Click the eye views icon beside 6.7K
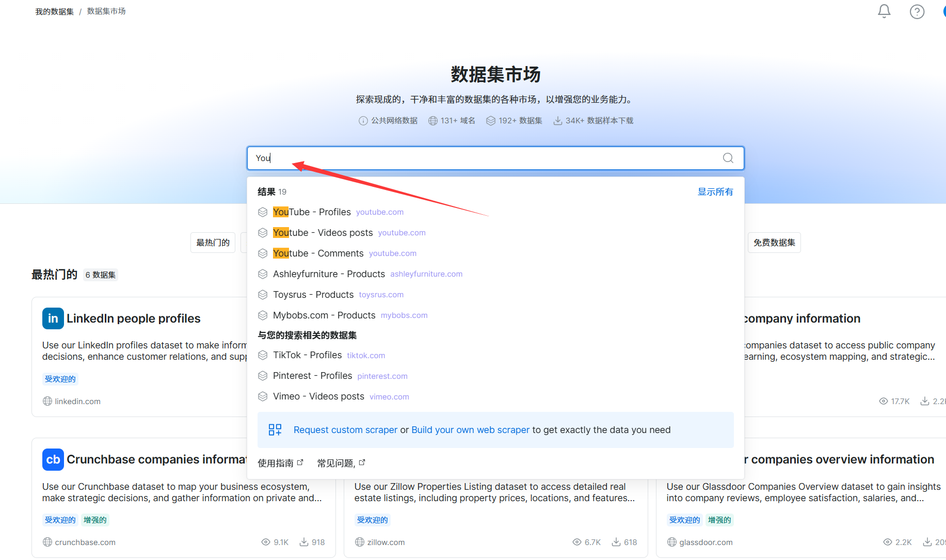946x560 pixels. 577,542
